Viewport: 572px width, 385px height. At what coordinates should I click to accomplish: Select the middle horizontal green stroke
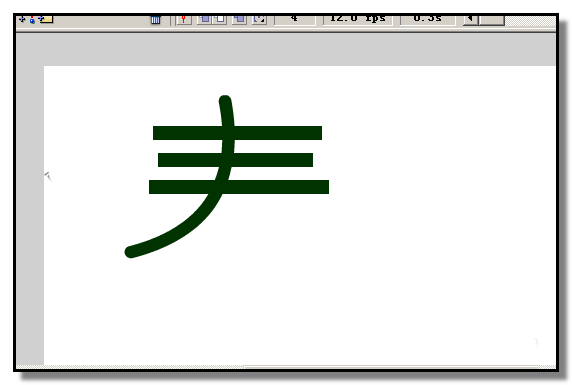(235, 160)
